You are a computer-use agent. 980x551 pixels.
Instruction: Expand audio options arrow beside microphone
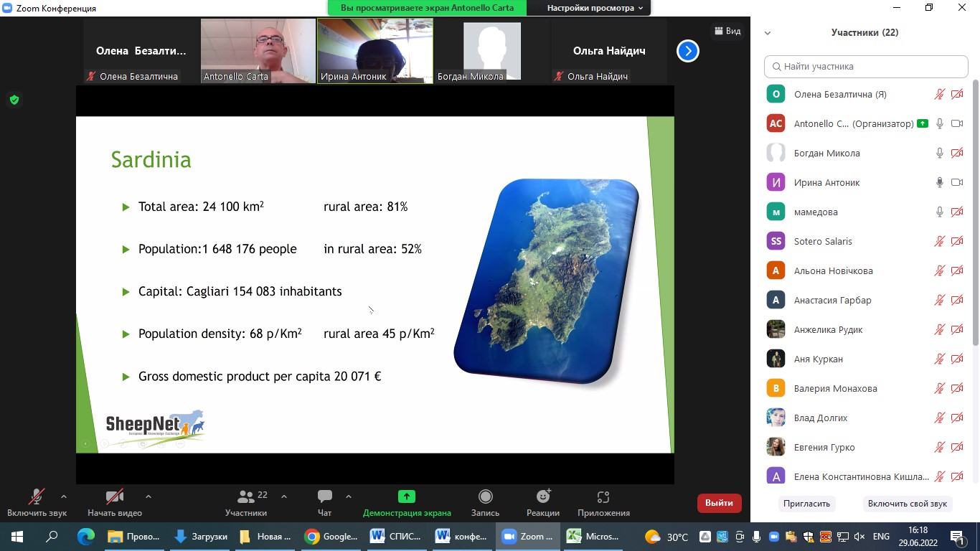pos(64,496)
